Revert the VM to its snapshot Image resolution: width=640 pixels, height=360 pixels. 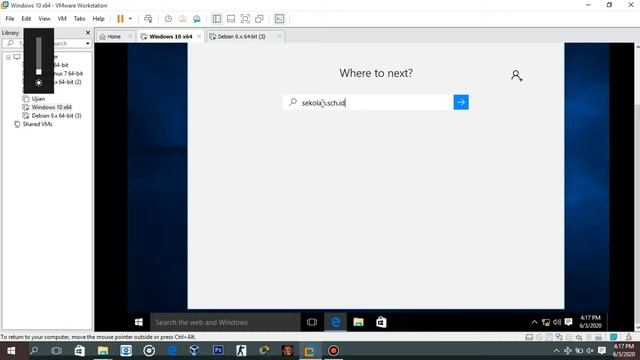point(182,19)
